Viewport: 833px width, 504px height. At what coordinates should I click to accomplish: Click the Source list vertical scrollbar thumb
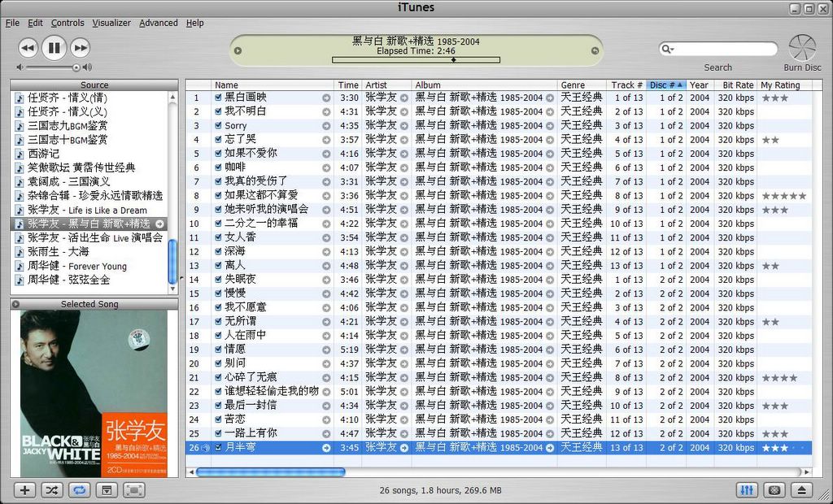coord(172,262)
